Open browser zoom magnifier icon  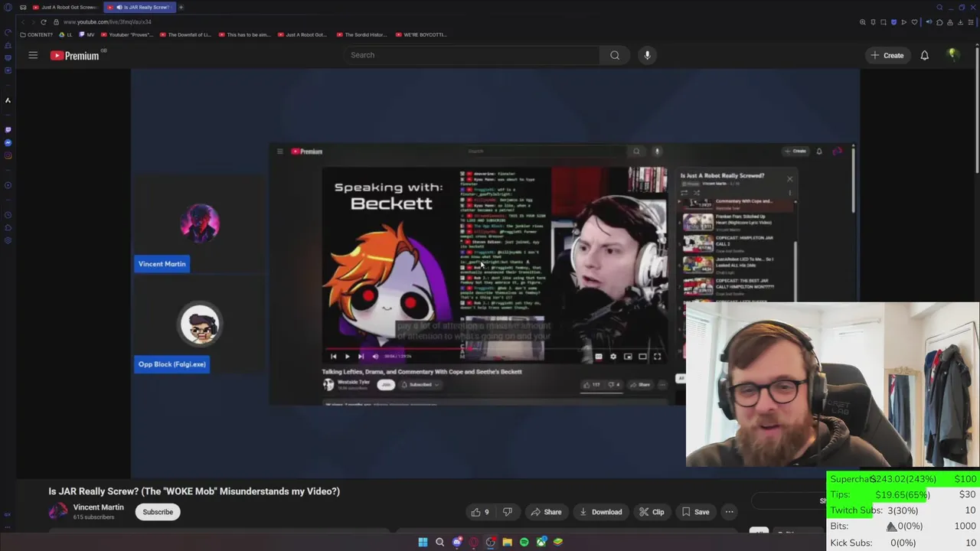click(x=863, y=22)
